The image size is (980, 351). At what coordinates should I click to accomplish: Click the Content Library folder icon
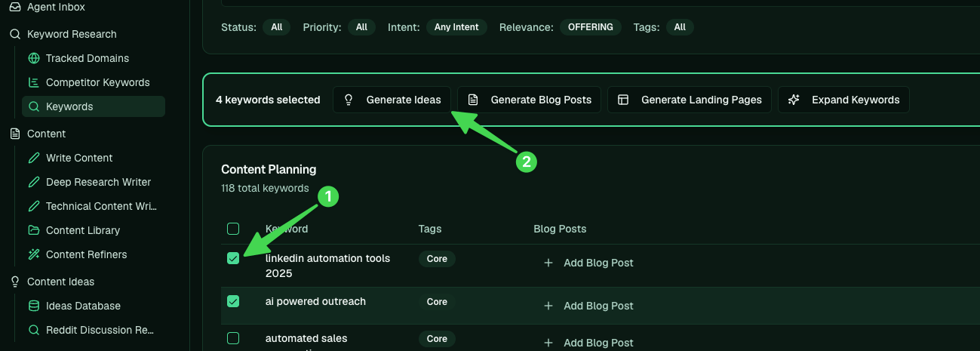pyautogui.click(x=33, y=230)
